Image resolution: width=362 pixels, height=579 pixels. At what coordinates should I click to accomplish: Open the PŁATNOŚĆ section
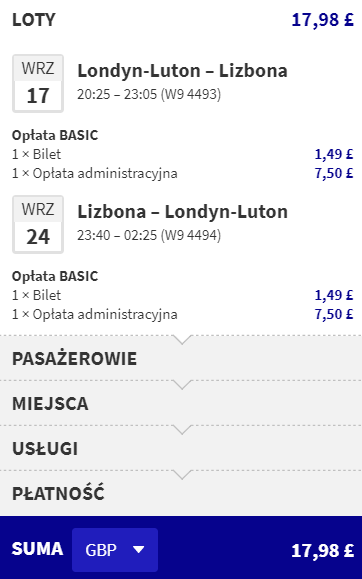181,494
